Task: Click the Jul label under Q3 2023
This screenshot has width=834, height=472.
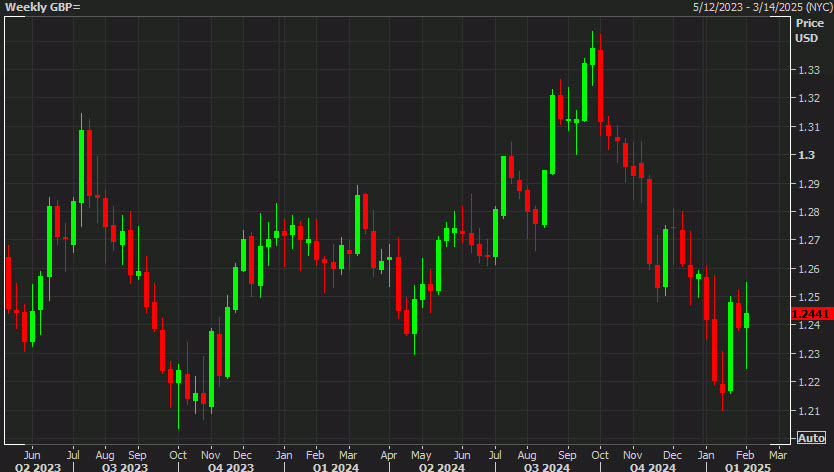Action: [x=73, y=455]
